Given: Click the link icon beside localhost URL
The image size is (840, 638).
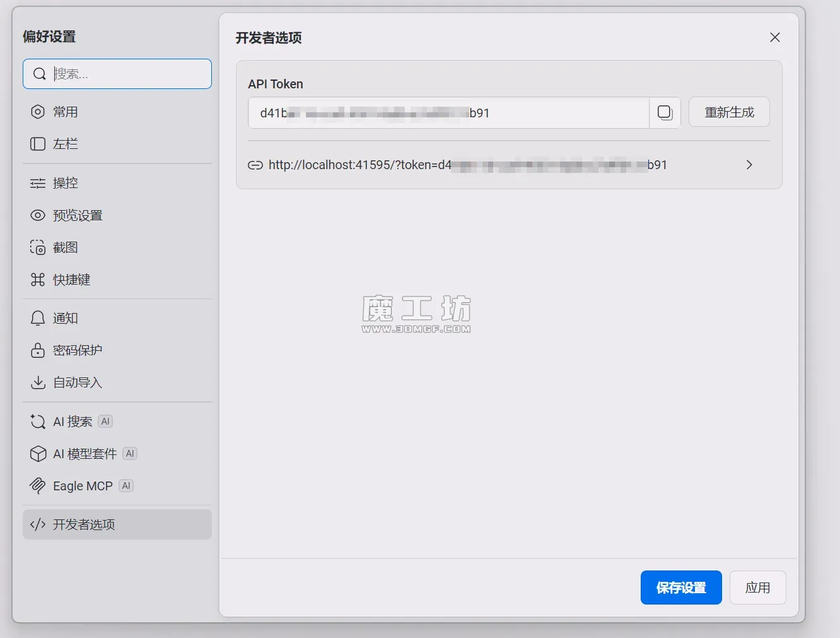Looking at the screenshot, I should tap(255, 165).
